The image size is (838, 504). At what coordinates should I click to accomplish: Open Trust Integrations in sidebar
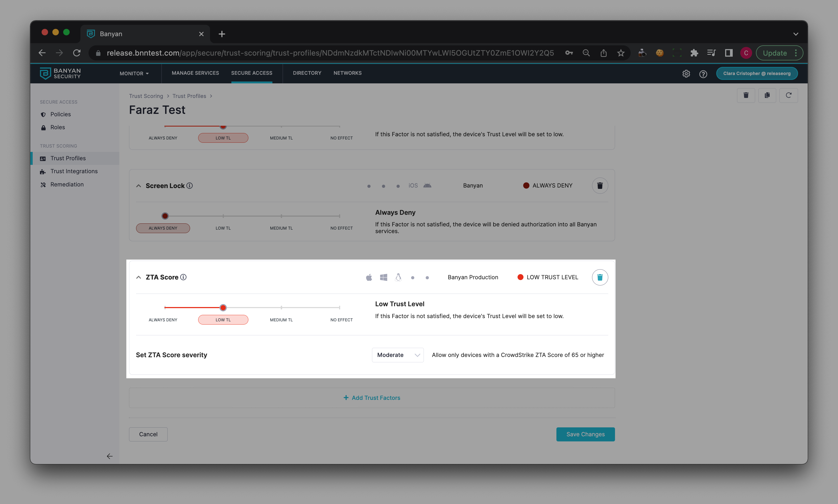(74, 171)
